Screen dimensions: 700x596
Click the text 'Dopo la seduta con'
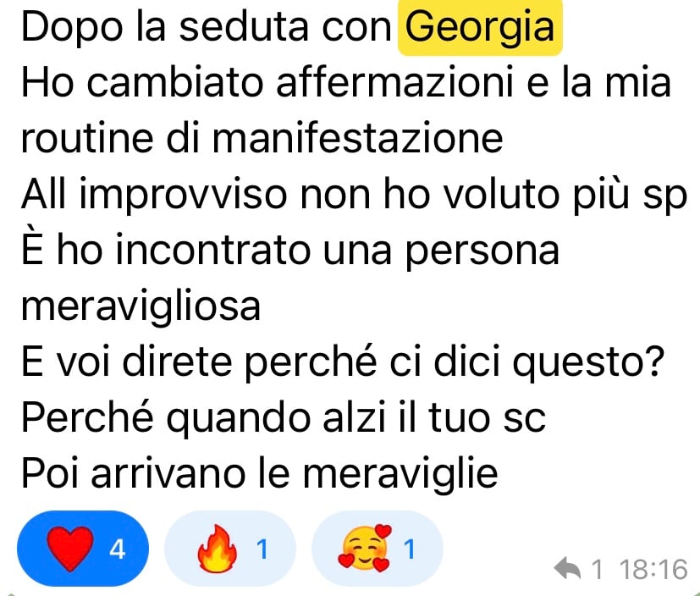[207, 28]
